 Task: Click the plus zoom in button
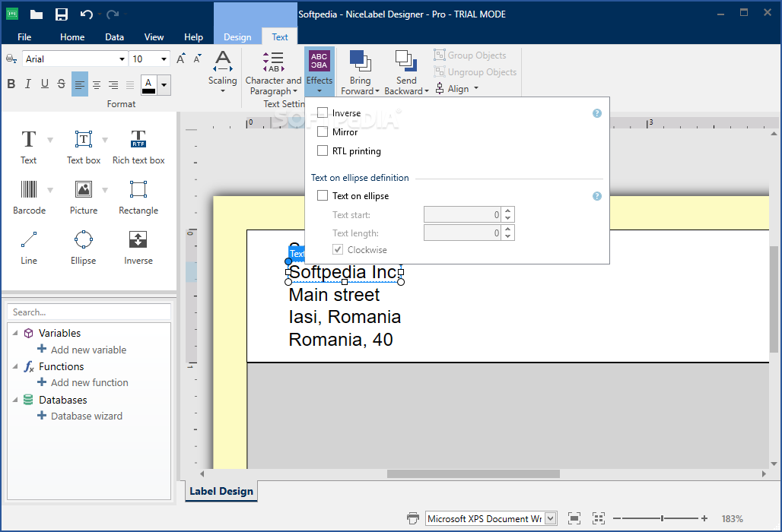704,518
